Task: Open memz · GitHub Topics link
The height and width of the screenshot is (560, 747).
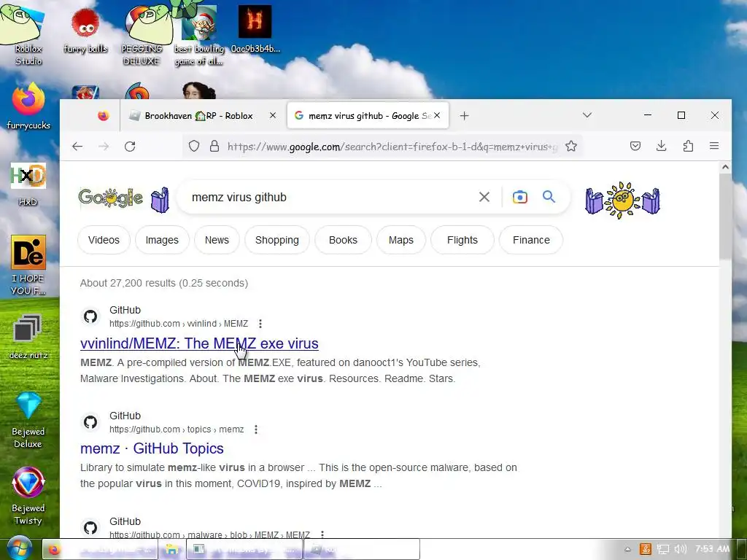Action: coord(152,448)
